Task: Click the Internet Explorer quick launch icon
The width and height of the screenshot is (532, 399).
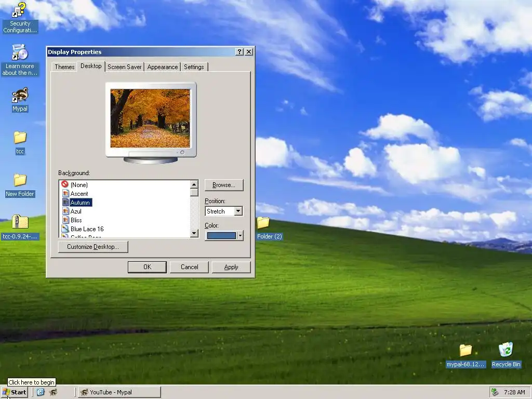Action: [x=41, y=392]
